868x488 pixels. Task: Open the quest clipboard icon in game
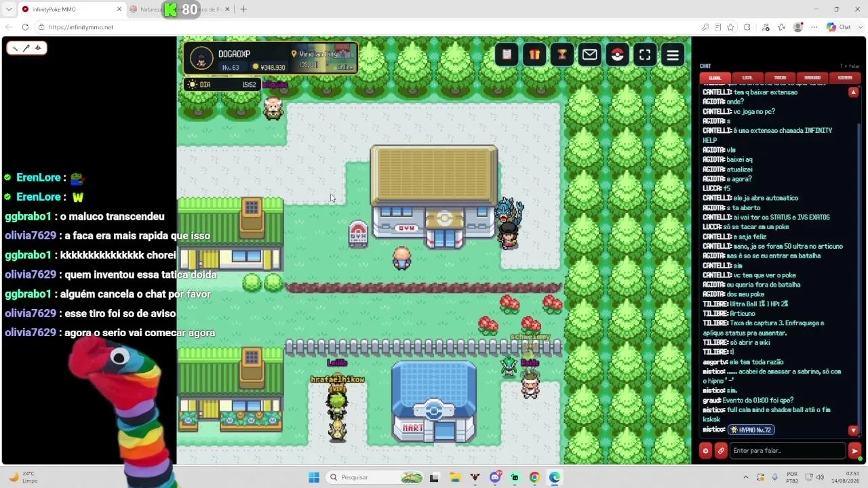pyautogui.click(x=507, y=55)
